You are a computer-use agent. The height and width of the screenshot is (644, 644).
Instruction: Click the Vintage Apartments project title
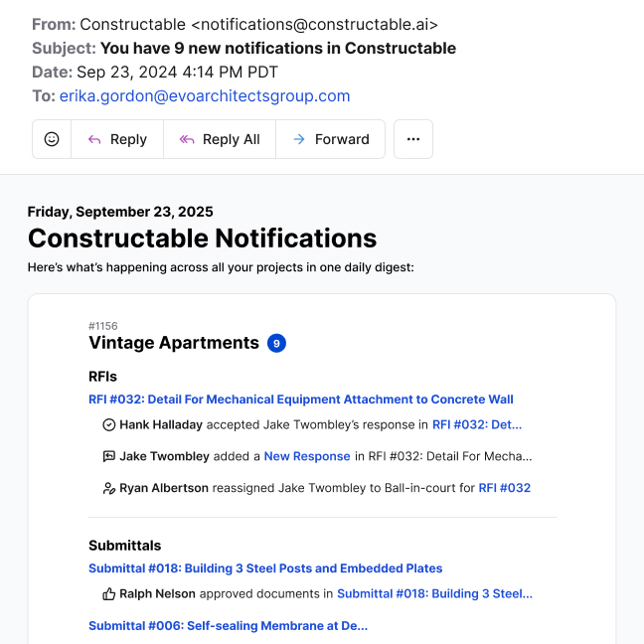click(174, 343)
